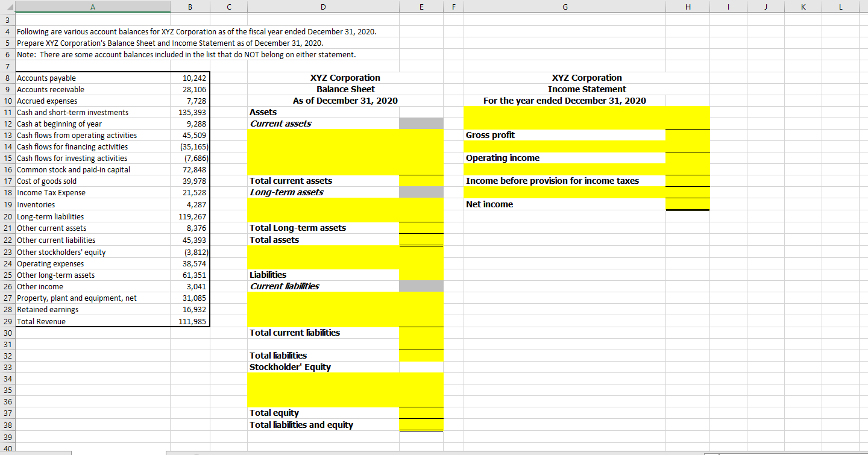Select column G header
This screenshot has width=868, height=455.
[x=565, y=6]
